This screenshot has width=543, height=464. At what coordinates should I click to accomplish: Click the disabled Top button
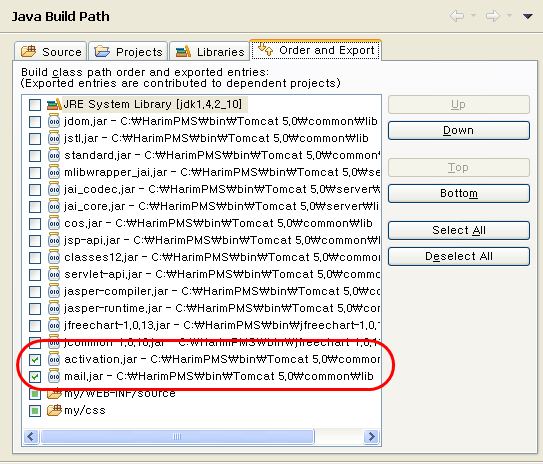coord(459,168)
